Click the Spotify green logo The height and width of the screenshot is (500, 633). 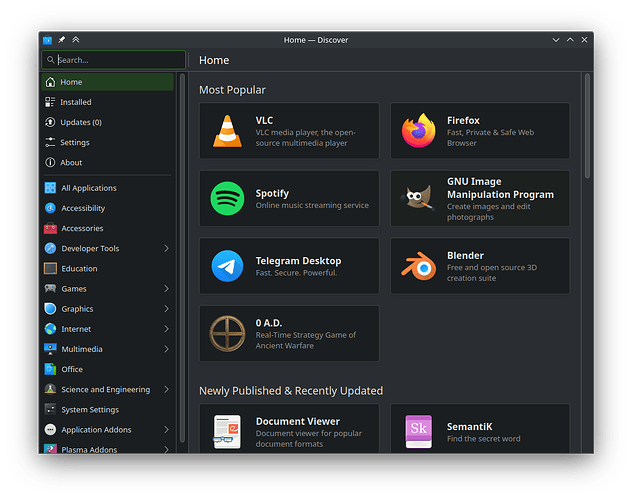(x=227, y=199)
